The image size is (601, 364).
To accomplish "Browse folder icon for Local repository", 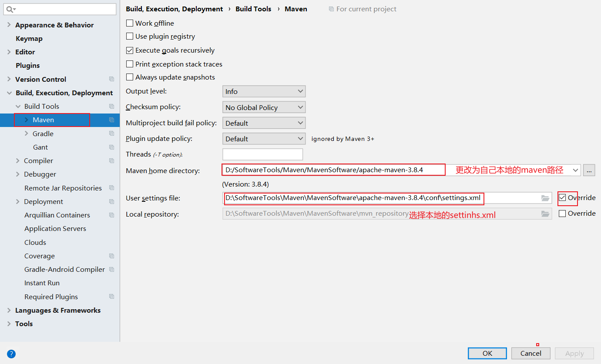I will pos(545,214).
